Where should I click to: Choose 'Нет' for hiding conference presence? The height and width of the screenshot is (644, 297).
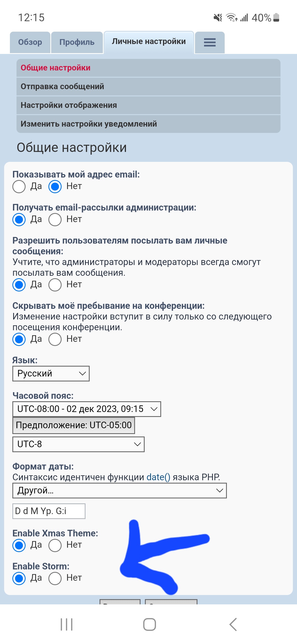click(x=55, y=339)
